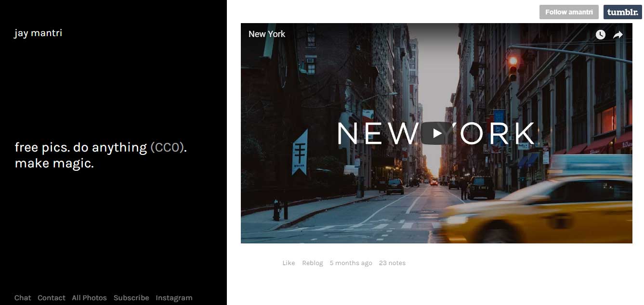Viewport: 644px width, 305px height.
Task: Open the 5 months ago permalink
Action: 351,263
